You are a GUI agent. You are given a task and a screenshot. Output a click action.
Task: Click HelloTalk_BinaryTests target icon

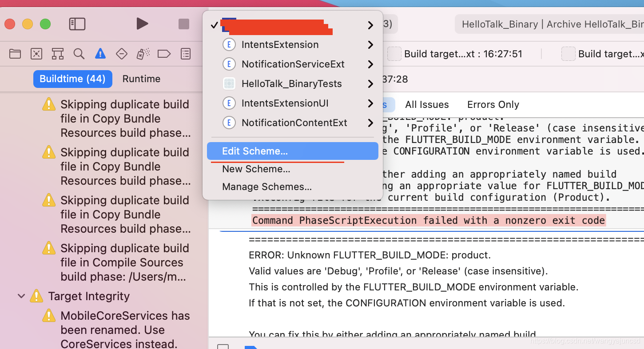pyautogui.click(x=229, y=83)
